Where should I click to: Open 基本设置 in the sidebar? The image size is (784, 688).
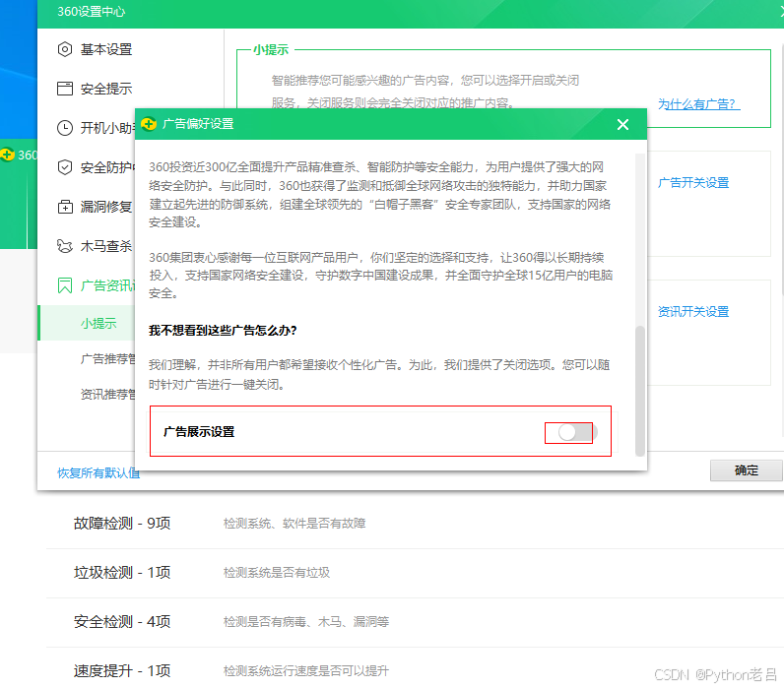106,49
